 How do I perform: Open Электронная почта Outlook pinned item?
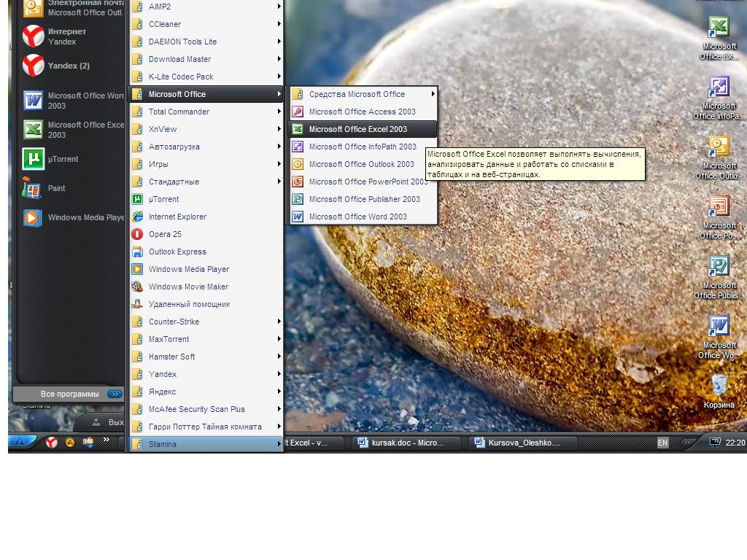tap(71, 9)
